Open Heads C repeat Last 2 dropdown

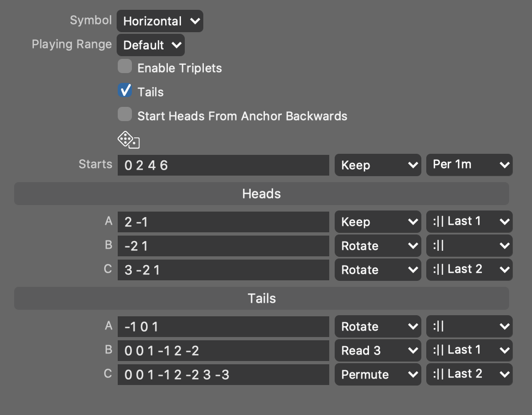click(469, 269)
